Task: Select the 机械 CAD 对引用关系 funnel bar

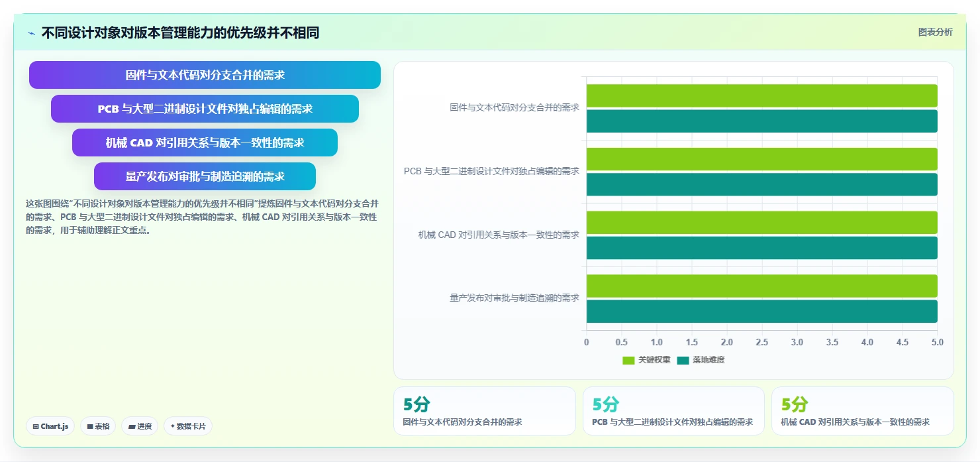Action: click(205, 143)
